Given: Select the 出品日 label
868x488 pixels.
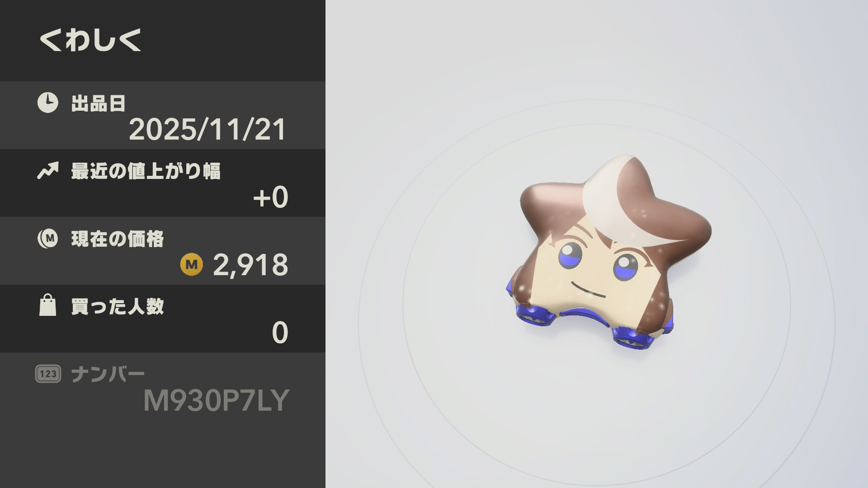Looking at the screenshot, I should 98,103.
